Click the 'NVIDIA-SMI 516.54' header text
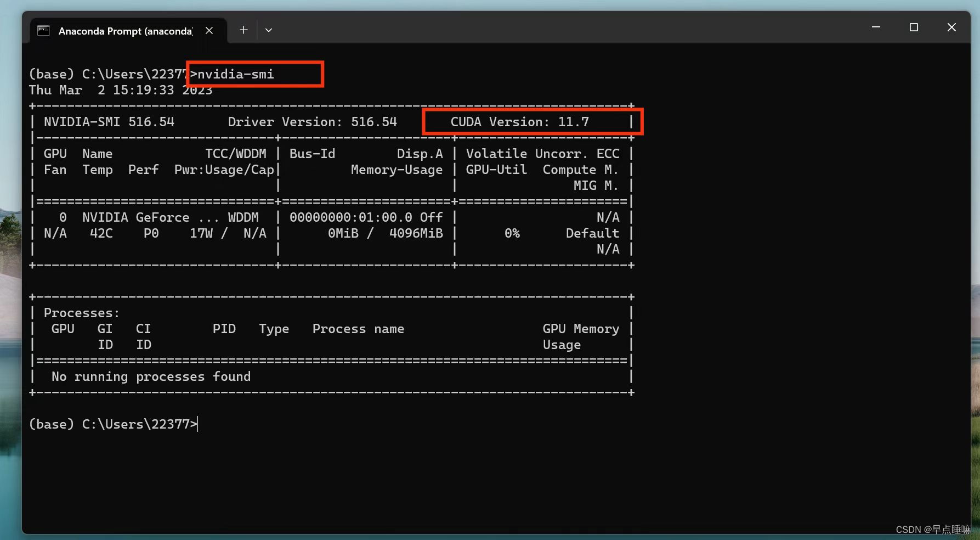The width and height of the screenshot is (980, 540). coord(109,122)
